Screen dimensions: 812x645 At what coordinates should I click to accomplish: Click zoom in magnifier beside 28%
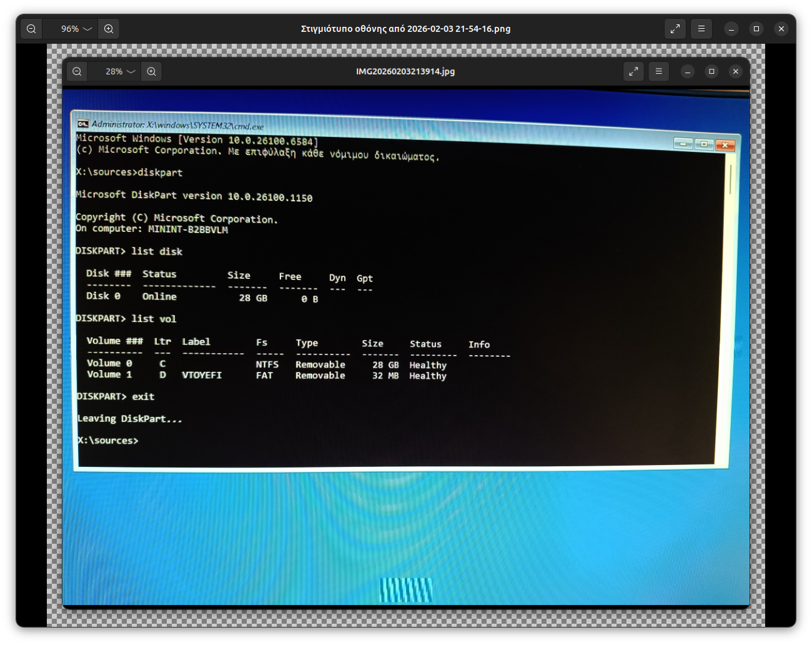[151, 71]
